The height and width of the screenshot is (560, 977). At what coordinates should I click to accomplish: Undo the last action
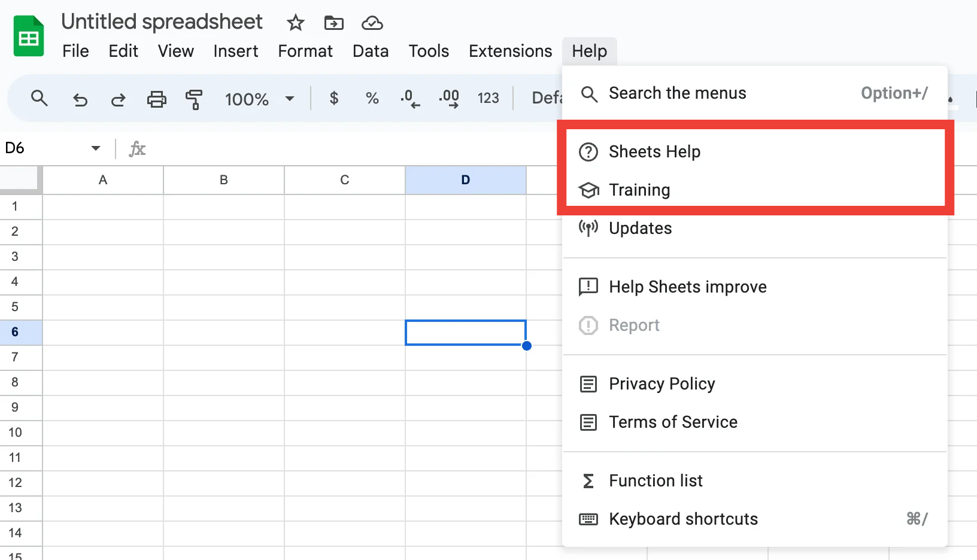(80, 99)
